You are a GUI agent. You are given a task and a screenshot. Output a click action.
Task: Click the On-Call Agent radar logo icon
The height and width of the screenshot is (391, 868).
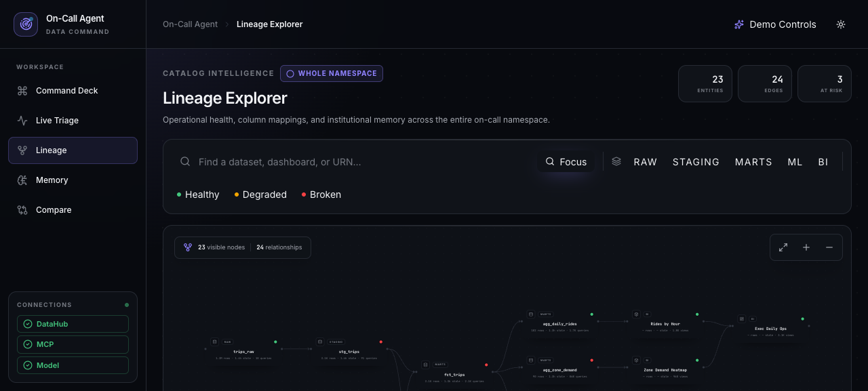click(26, 24)
